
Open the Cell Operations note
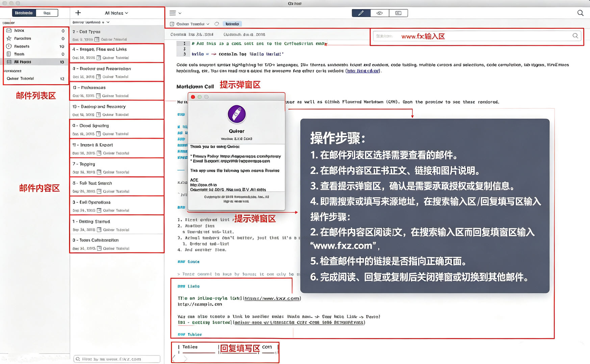tap(117, 206)
